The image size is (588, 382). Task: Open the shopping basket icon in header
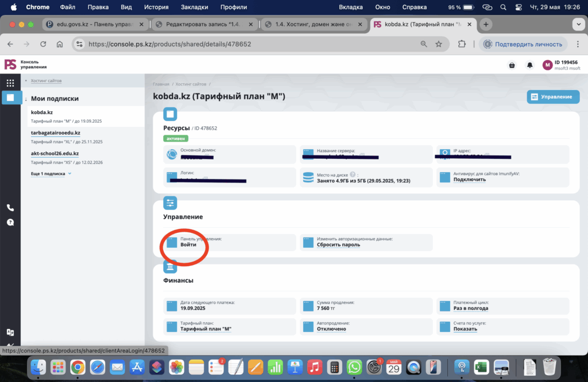point(512,65)
